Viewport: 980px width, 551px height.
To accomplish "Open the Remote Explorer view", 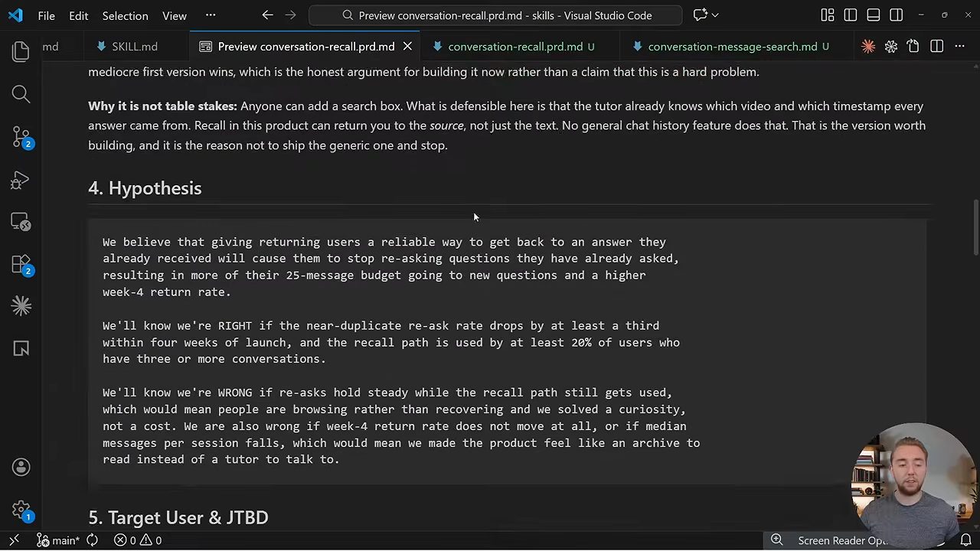I will click(21, 222).
